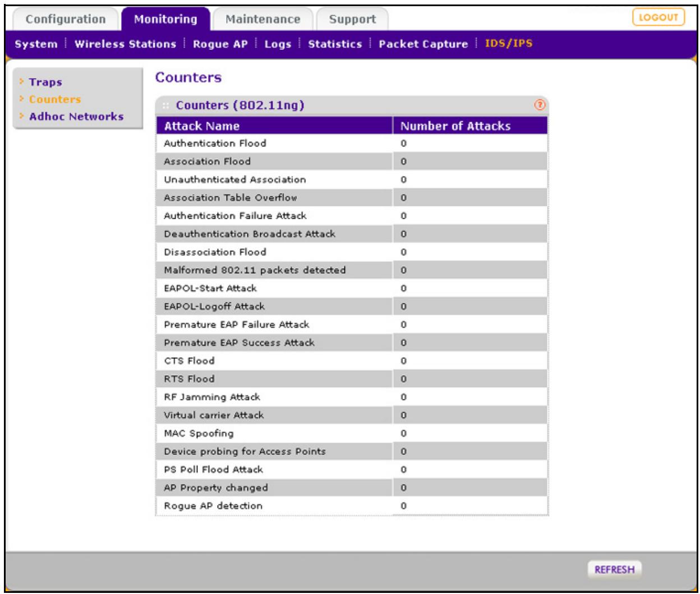
Task: Click the Attack Name column header
Action: 274,126
